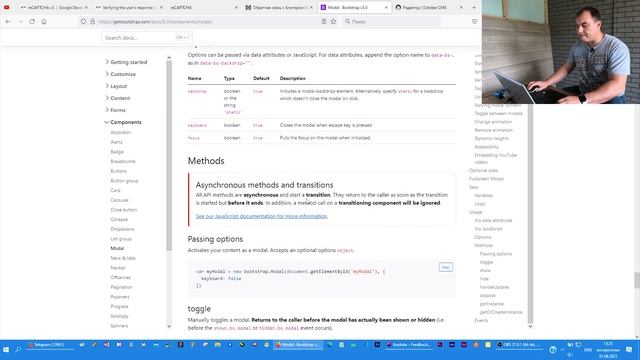Jump to Passing options in right contents
The width and height of the screenshot is (640, 360).
(x=496, y=254)
